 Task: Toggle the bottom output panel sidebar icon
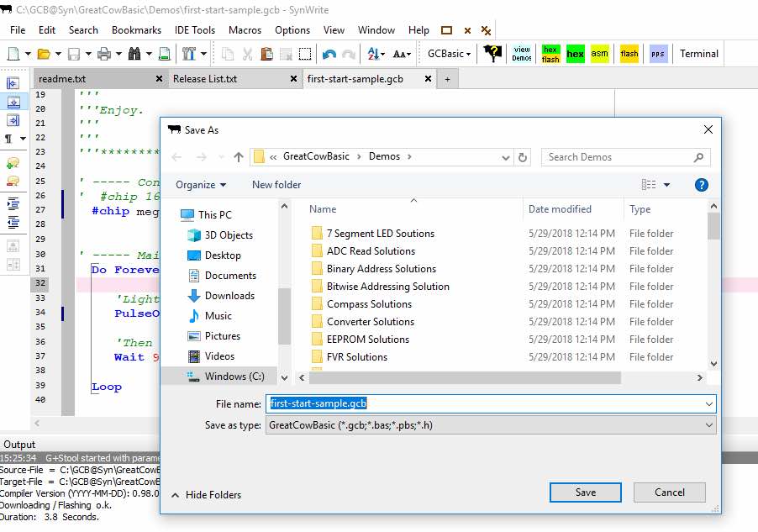click(13, 102)
